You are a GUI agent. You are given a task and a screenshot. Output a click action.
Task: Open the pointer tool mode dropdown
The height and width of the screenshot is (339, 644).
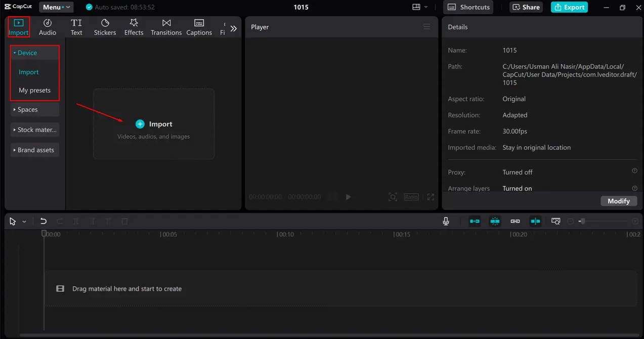point(24,222)
